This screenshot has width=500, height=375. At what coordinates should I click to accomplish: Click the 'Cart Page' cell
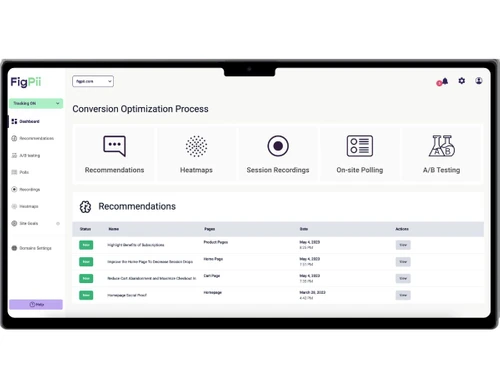(x=212, y=276)
